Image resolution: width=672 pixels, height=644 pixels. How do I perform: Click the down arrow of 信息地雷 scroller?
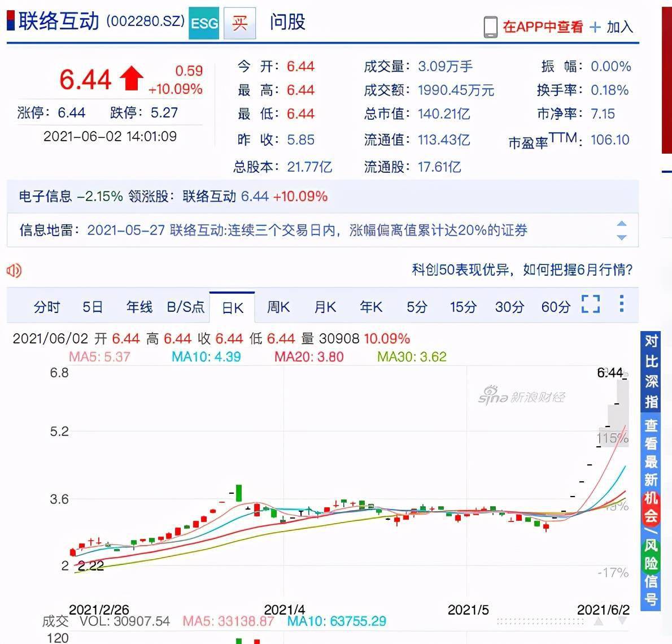tap(621, 237)
